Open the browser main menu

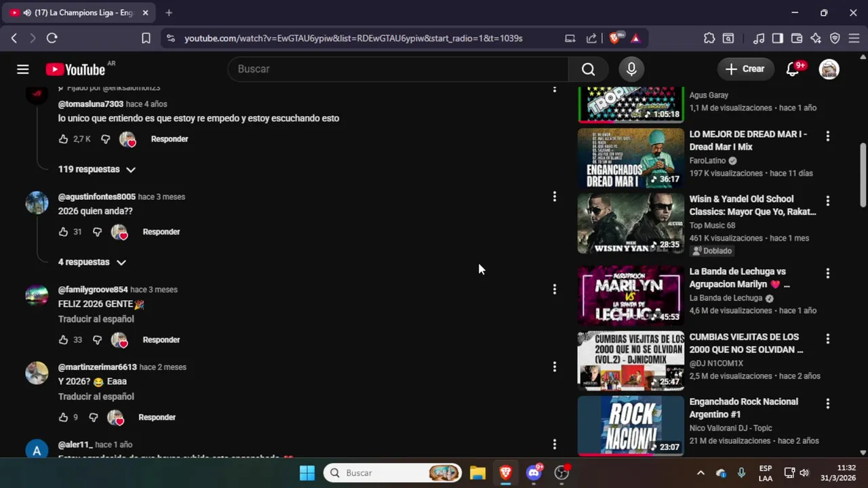pos(854,39)
